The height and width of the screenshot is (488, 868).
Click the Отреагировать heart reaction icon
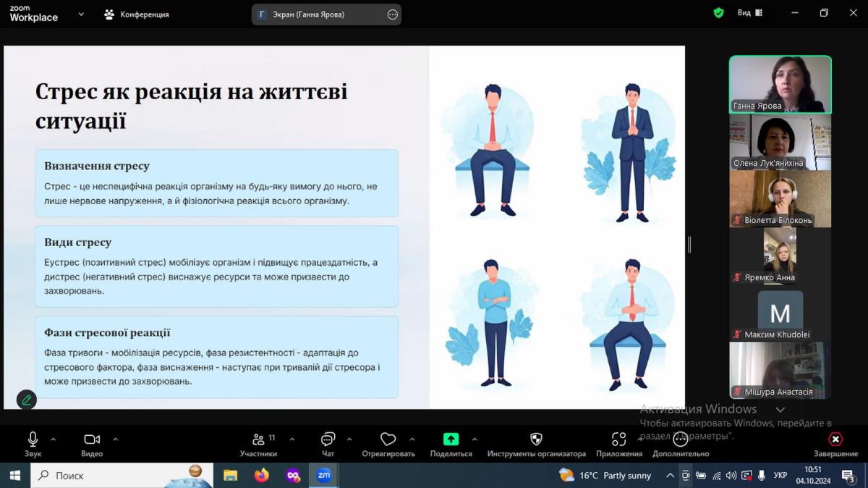(388, 440)
